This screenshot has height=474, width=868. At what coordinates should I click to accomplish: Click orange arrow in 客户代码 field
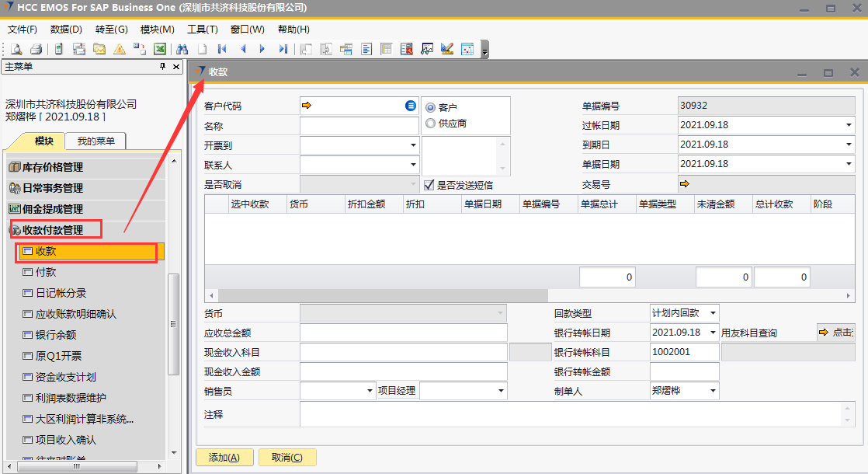(306, 106)
